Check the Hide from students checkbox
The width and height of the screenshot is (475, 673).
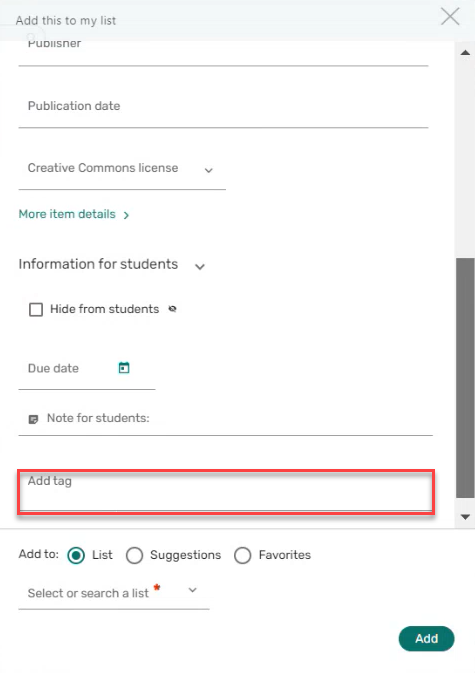[36, 309]
